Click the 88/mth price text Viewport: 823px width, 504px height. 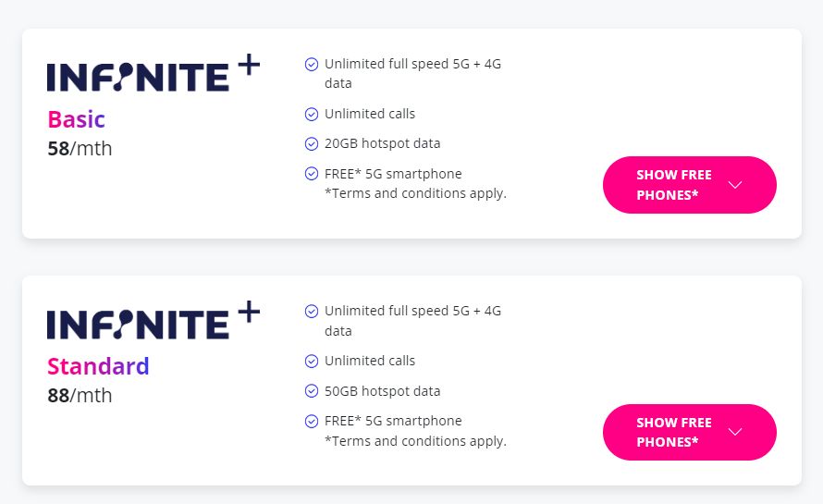point(80,395)
